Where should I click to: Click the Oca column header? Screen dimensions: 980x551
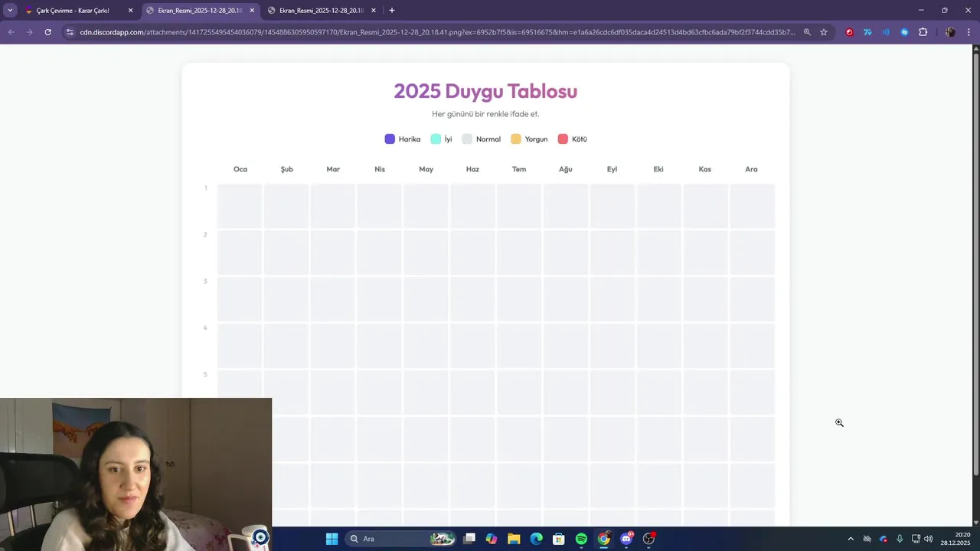pyautogui.click(x=240, y=169)
